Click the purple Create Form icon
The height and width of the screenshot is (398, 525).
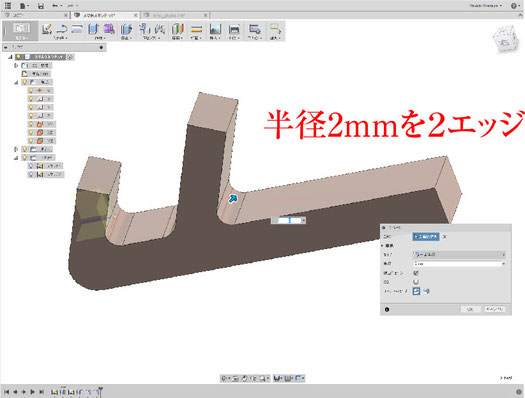[x=108, y=29]
